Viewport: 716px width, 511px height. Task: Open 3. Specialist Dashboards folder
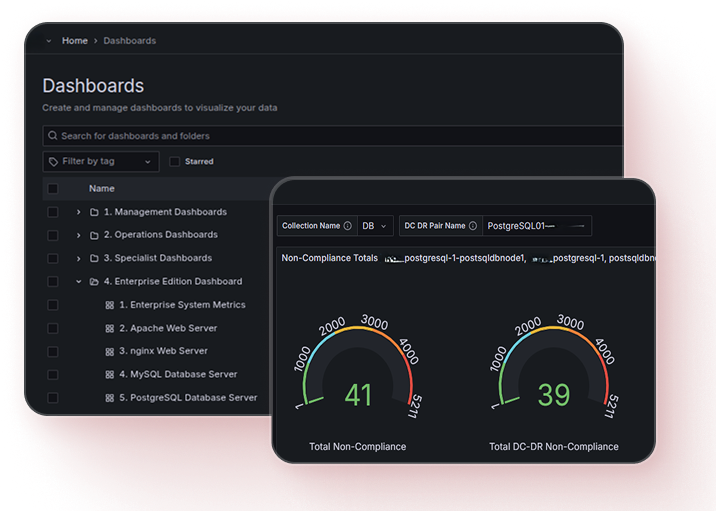point(158,258)
